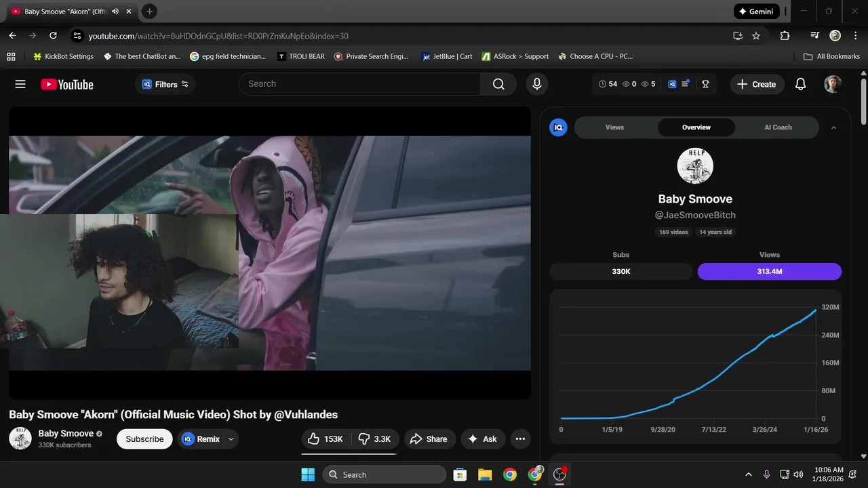Screen dimensions: 868x488
Task: Select the Overview tab in vidIQ panel
Action: click(x=696, y=127)
